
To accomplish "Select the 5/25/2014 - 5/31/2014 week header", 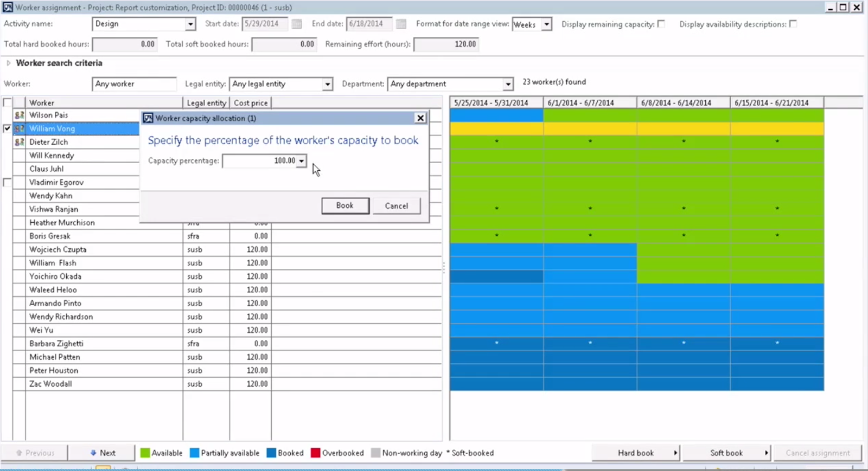I will point(496,102).
